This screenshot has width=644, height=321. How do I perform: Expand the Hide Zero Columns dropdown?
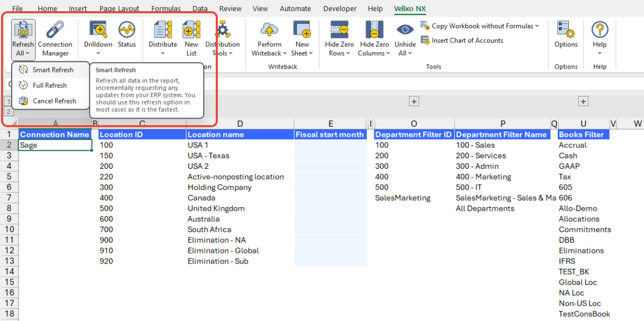point(388,53)
